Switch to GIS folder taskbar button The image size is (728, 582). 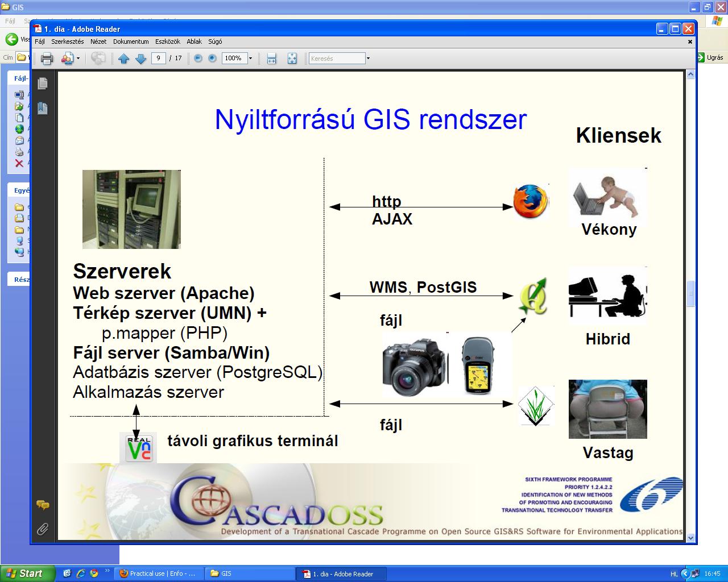tap(250, 573)
